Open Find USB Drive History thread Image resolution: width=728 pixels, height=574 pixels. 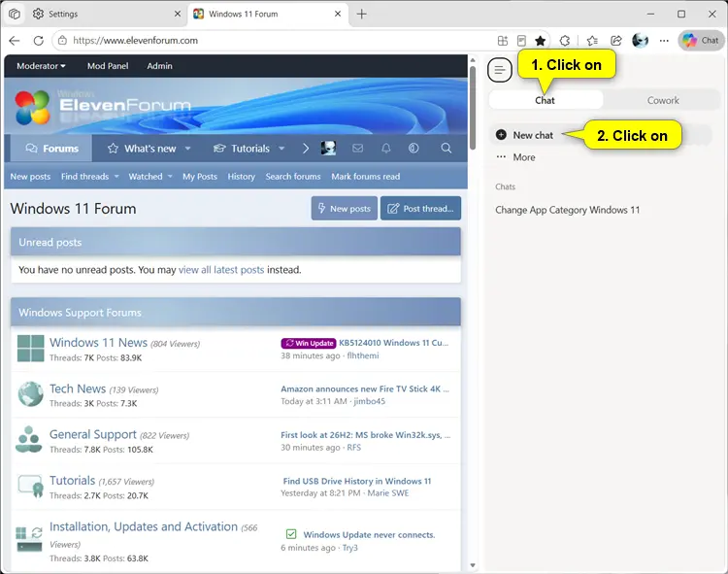(x=357, y=481)
